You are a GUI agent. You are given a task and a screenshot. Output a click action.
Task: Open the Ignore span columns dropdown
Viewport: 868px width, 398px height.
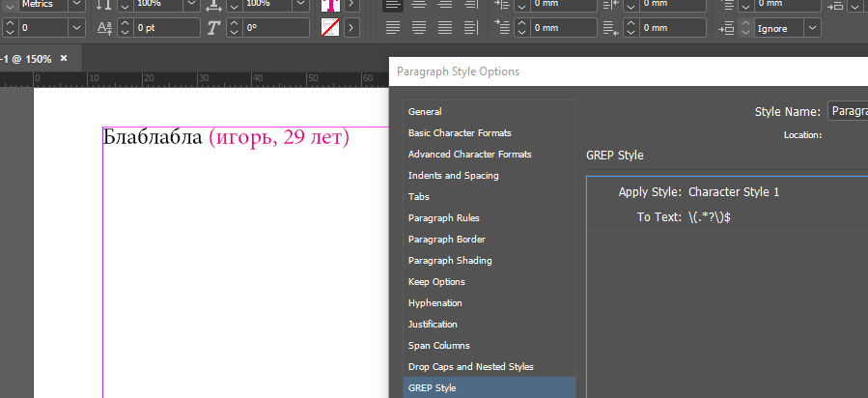pos(812,28)
